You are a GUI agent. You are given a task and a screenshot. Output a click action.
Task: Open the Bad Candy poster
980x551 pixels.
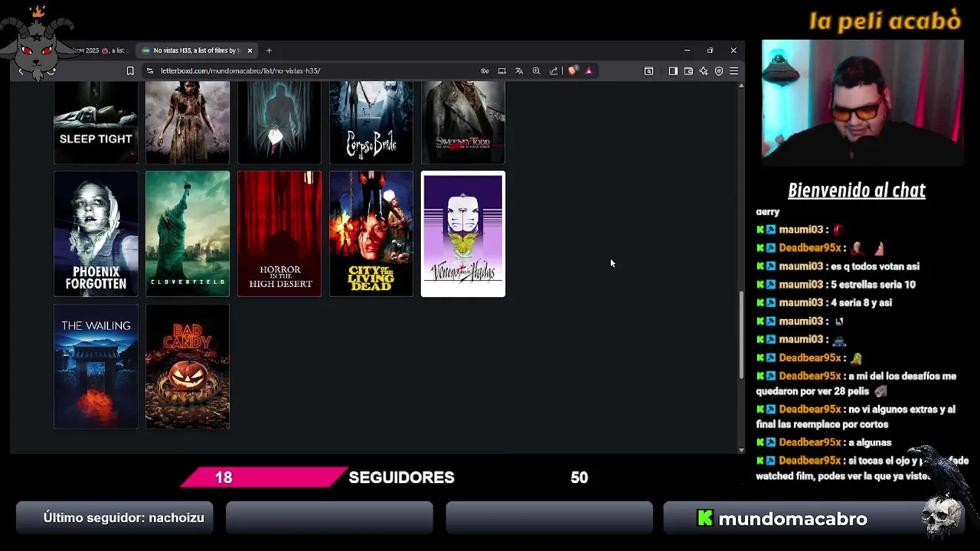(x=188, y=367)
